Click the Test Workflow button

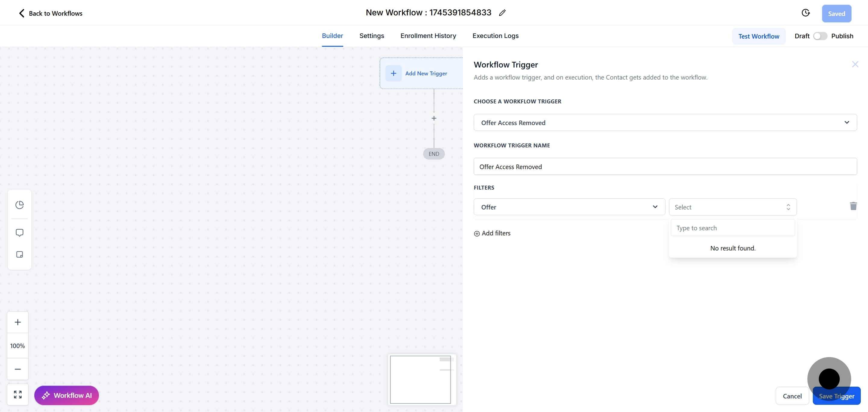(x=759, y=36)
